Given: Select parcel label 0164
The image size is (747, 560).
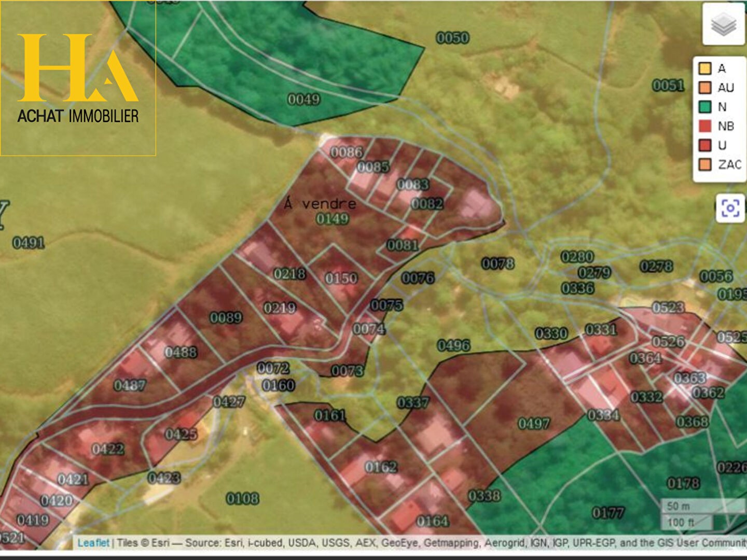Looking at the screenshot, I should 432,521.
